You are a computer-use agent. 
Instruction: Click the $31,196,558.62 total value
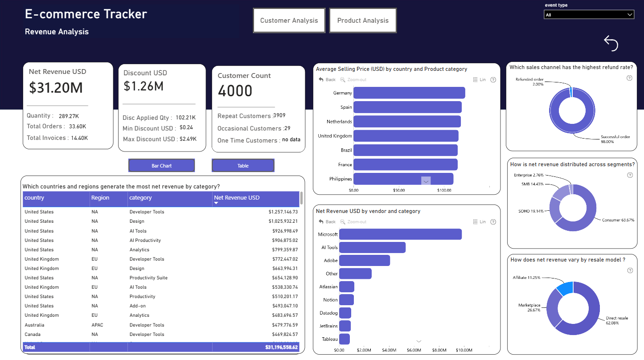click(x=281, y=347)
